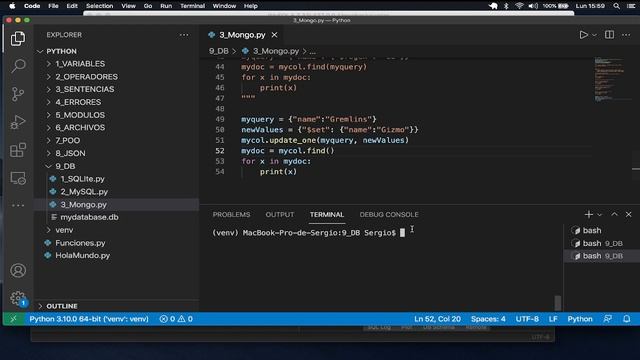Show additional views ellipsis in activity bar

point(18,205)
